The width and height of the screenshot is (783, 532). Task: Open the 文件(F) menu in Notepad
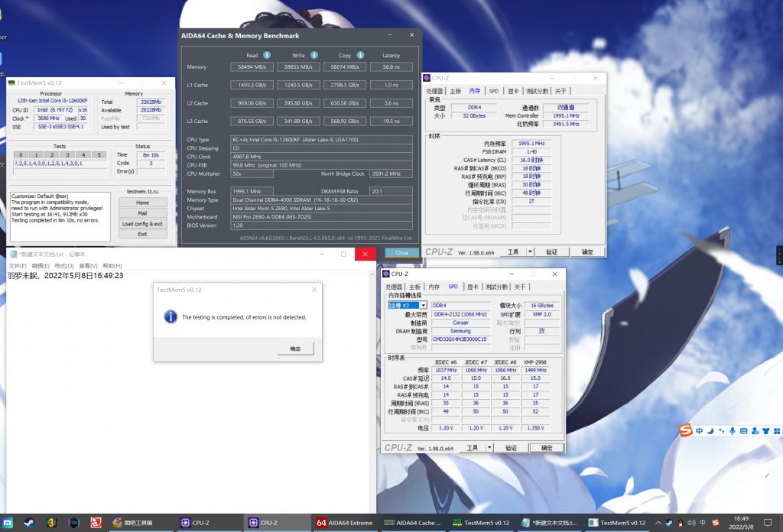pyautogui.click(x=18, y=266)
